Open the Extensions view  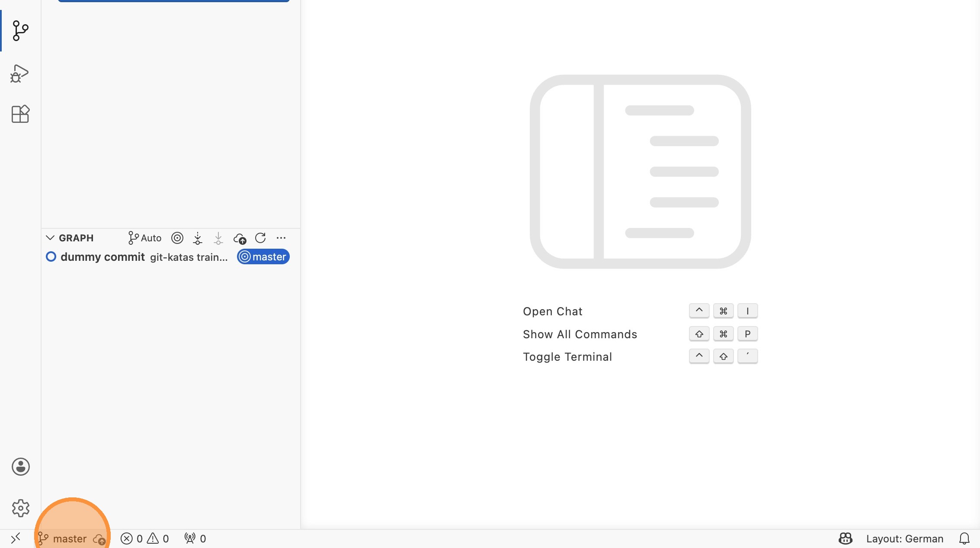pyautogui.click(x=20, y=114)
